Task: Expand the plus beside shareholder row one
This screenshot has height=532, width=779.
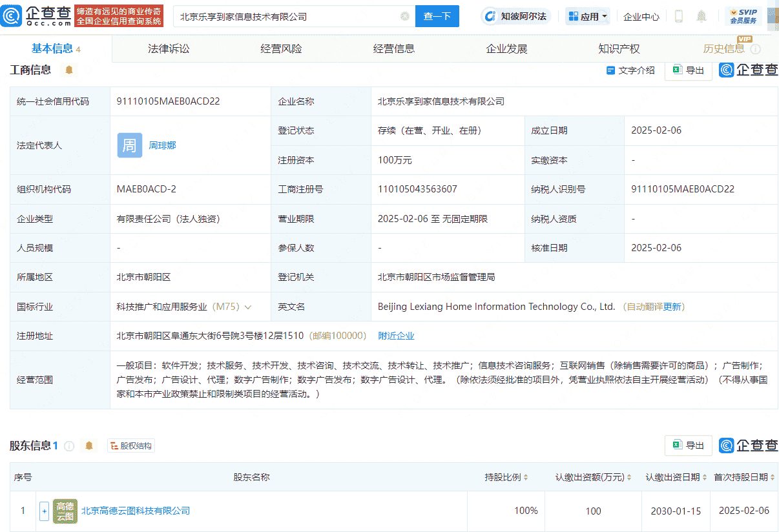Action: click(x=43, y=511)
